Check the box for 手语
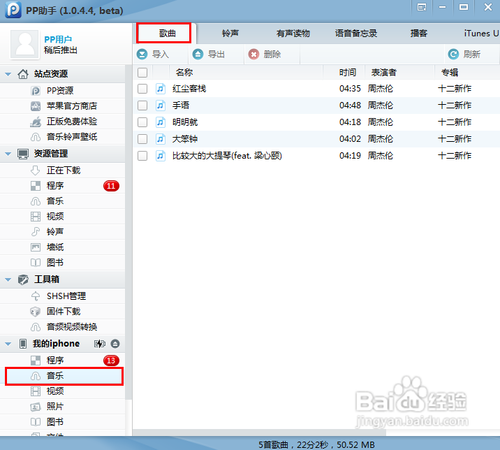Image resolution: width=500 pixels, height=450 pixels. point(142,105)
